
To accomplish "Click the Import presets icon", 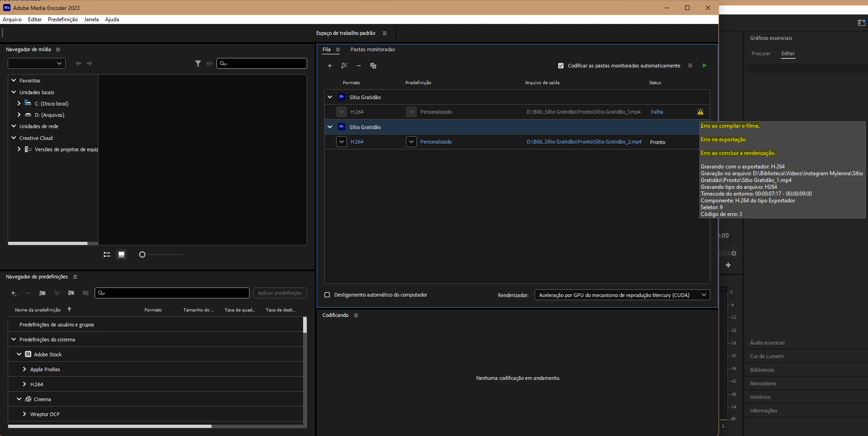I will (x=71, y=293).
